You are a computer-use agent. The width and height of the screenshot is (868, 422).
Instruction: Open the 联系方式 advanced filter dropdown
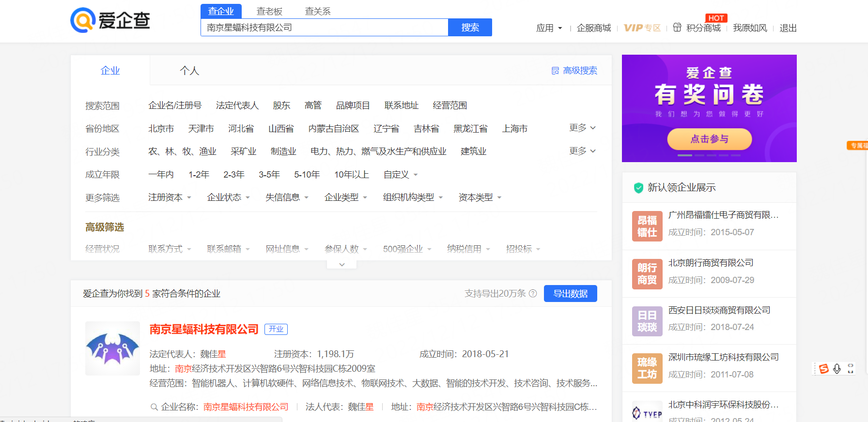[170, 249]
